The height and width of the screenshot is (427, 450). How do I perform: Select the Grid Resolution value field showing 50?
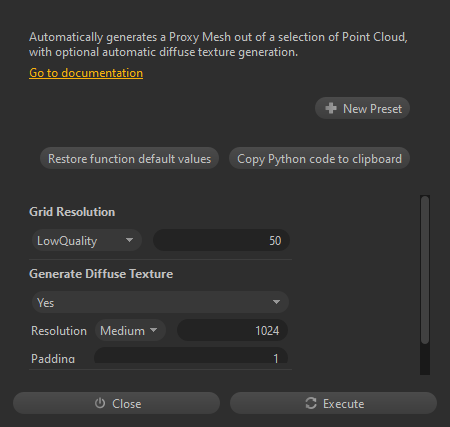tap(221, 240)
